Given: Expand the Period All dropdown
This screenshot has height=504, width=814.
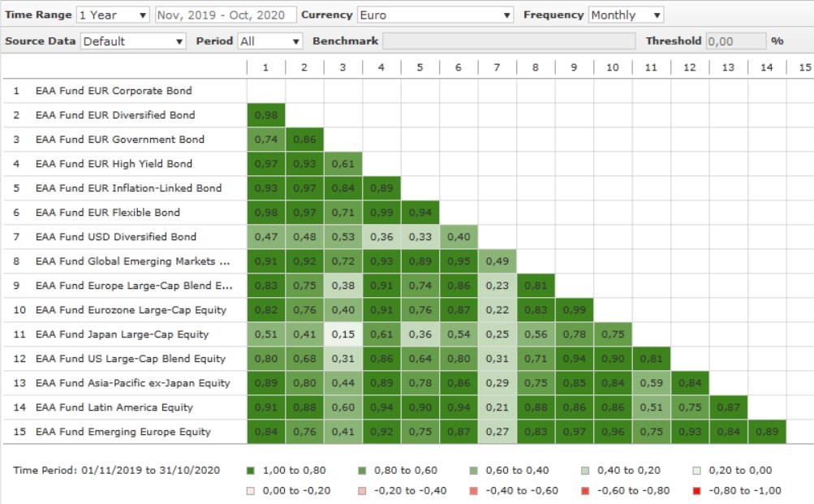Looking at the screenshot, I should click(x=269, y=41).
